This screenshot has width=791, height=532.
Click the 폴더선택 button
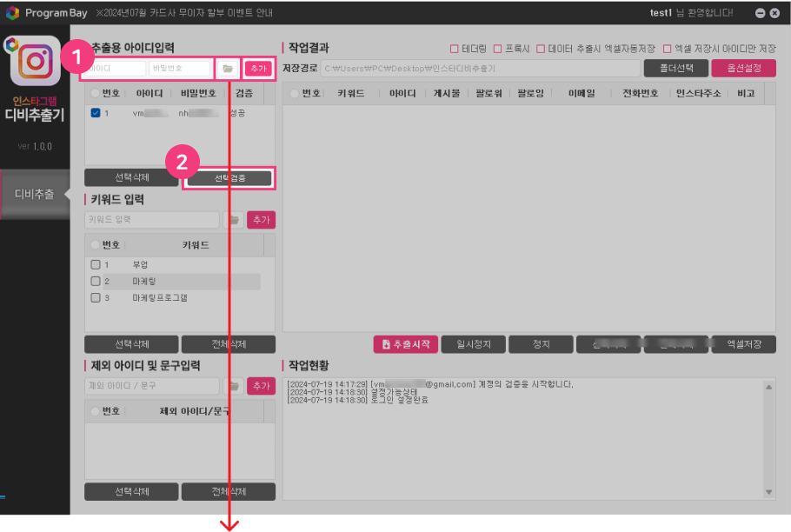point(675,67)
